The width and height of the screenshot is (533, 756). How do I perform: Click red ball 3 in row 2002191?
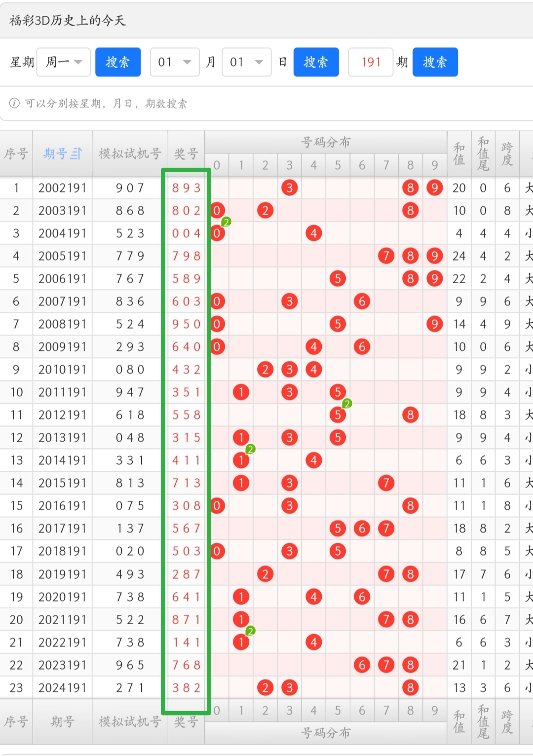290,188
